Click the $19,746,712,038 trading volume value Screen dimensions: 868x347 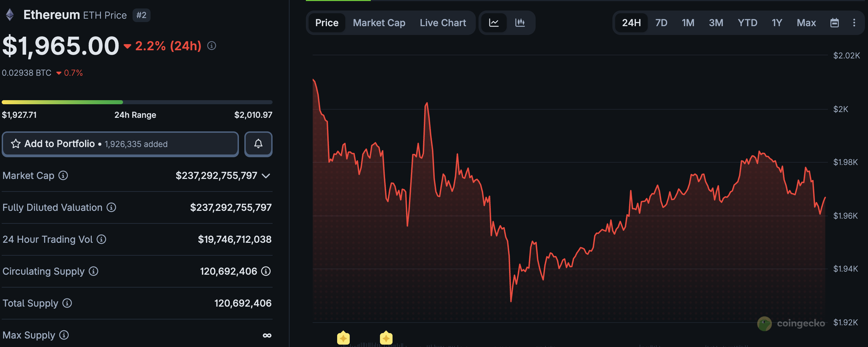pyautogui.click(x=235, y=239)
